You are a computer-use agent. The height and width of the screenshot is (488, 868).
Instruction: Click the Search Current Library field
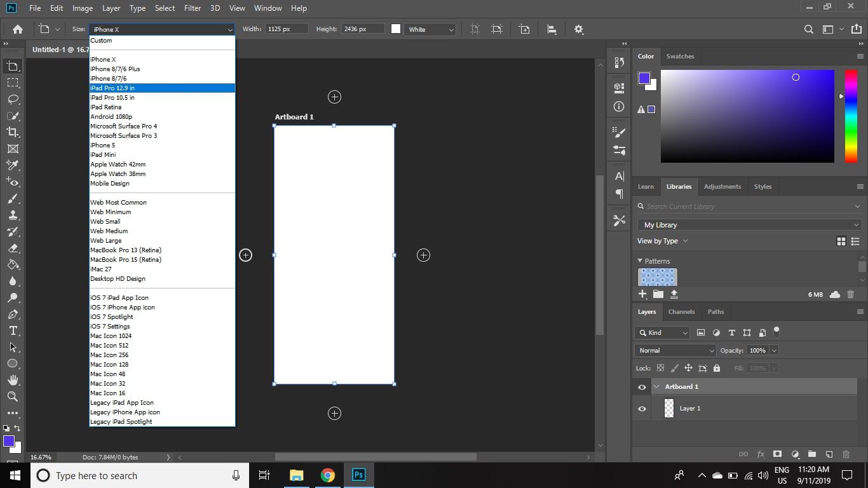tap(749, 207)
